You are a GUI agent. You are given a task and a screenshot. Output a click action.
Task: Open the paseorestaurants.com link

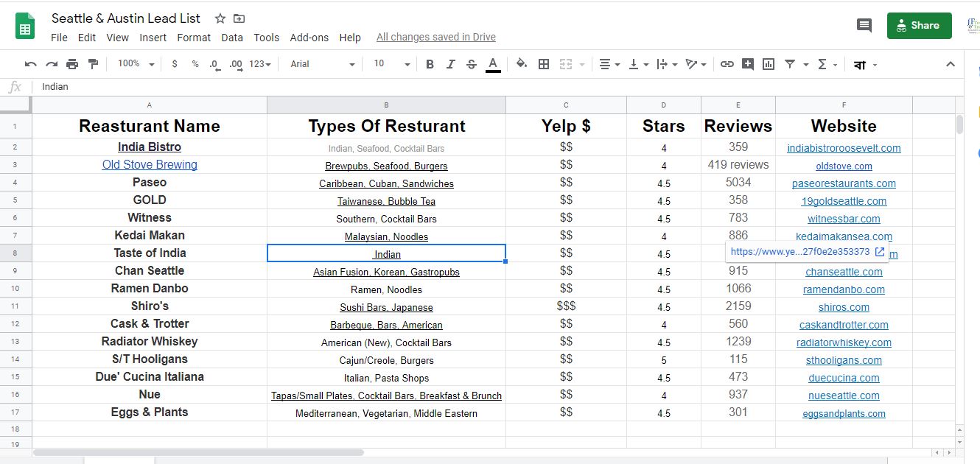click(844, 183)
